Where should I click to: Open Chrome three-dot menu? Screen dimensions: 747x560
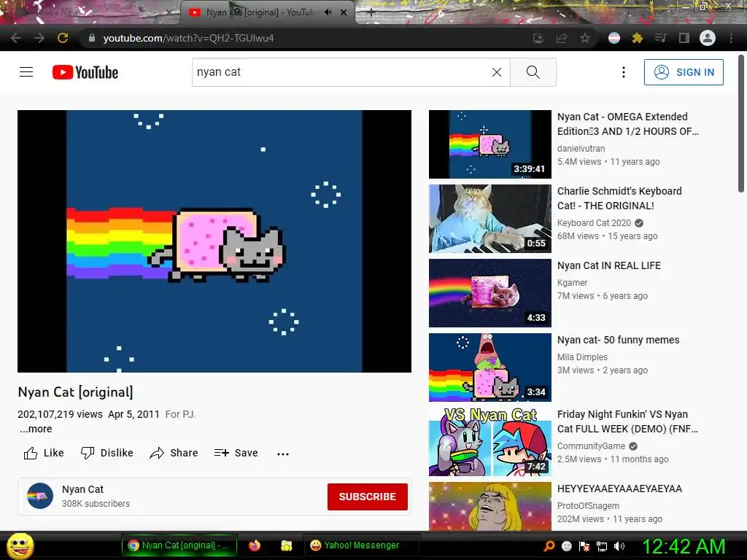731,38
